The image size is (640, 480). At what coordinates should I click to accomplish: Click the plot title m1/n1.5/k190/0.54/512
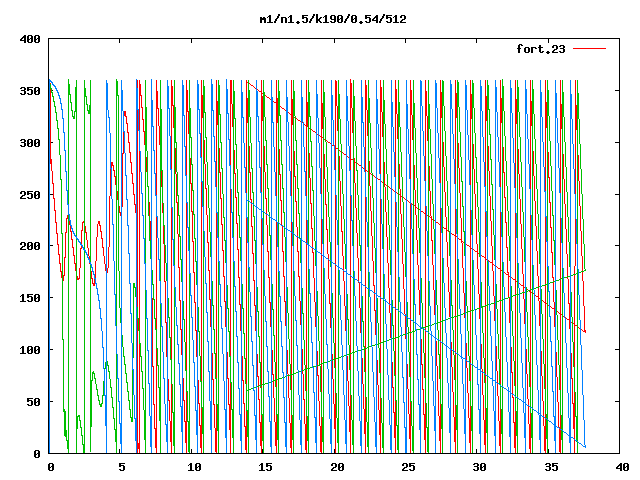pyautogui.click(x=333, y=19)
